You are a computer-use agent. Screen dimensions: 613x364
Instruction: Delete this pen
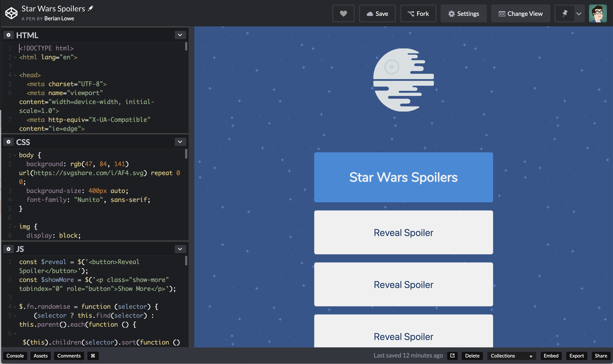(472, 356)
